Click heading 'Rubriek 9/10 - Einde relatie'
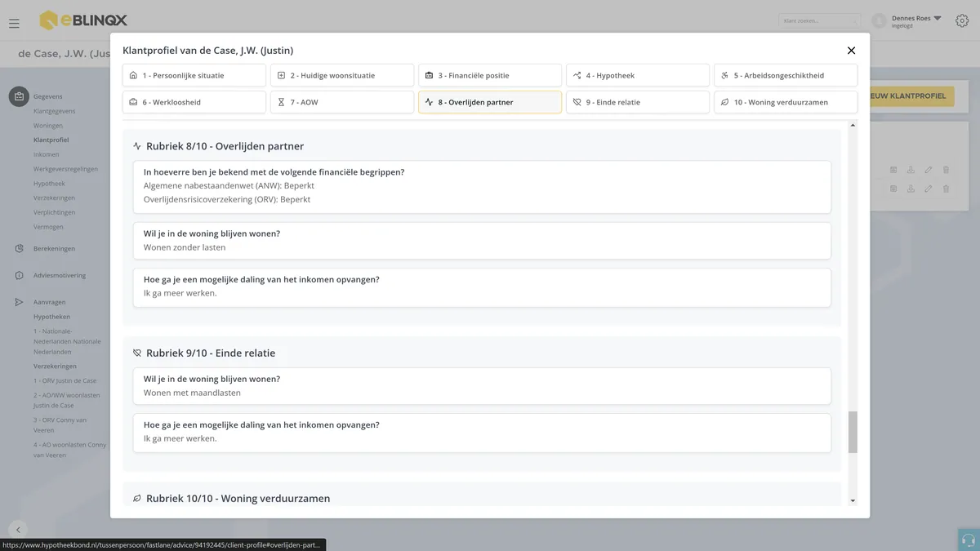This screenshot has height=551, width=980. [211, 353]
